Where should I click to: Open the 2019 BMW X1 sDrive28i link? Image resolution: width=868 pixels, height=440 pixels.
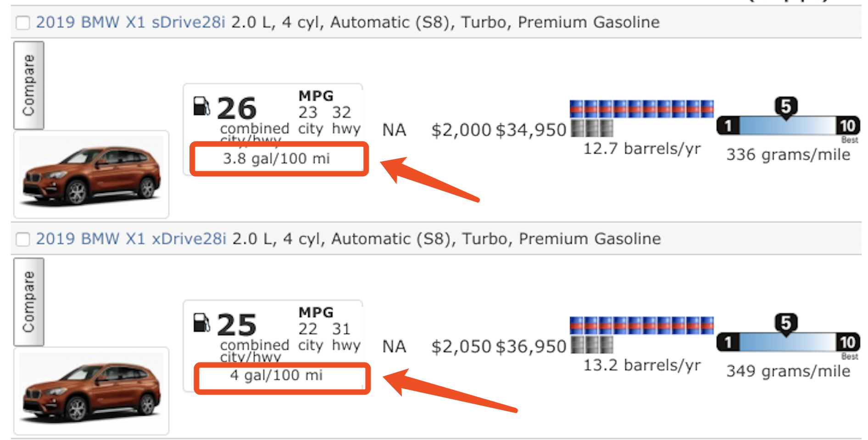(x=131, y=22)
